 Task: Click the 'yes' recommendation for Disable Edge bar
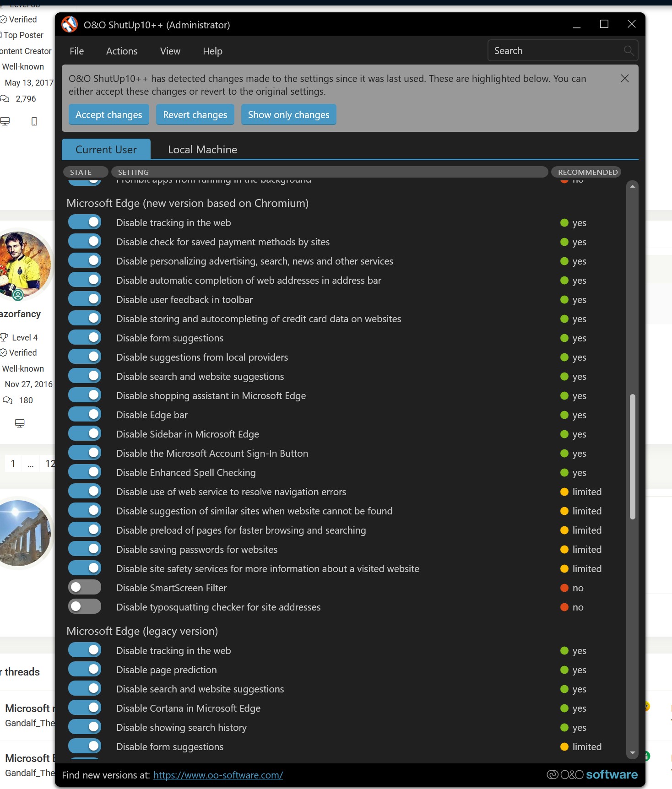pos(573,415)
